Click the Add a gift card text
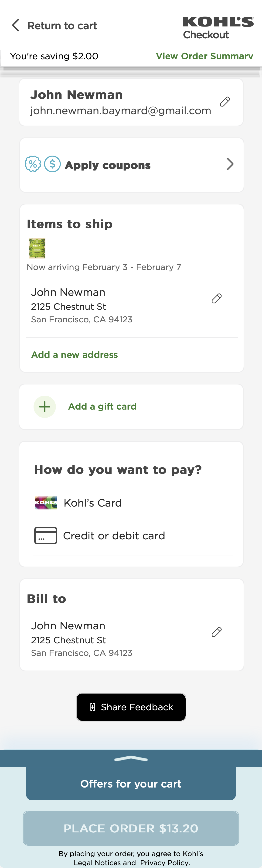 click(102, 407)
